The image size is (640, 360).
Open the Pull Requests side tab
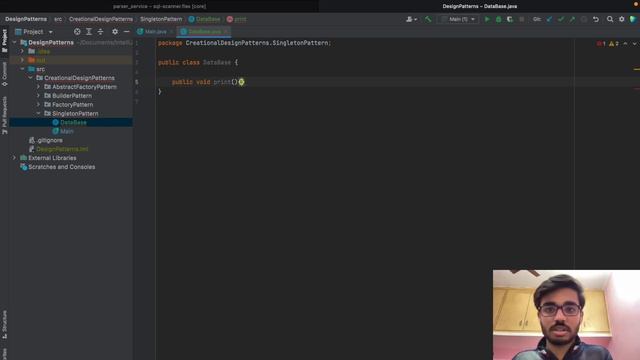(4, 116)
